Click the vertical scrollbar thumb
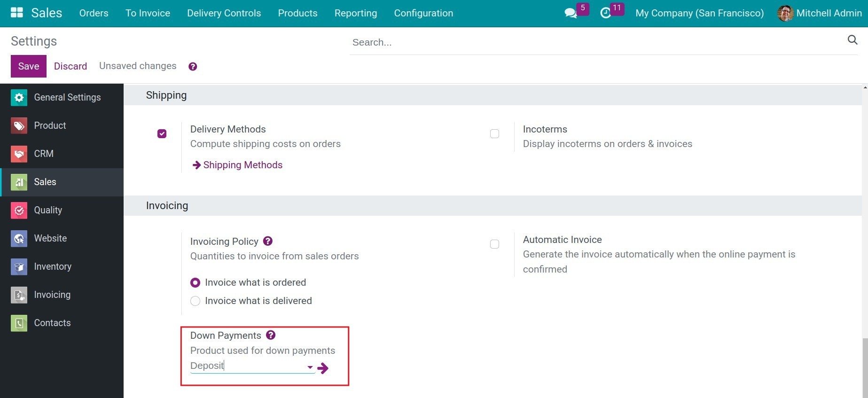 (x=865, y=367)
